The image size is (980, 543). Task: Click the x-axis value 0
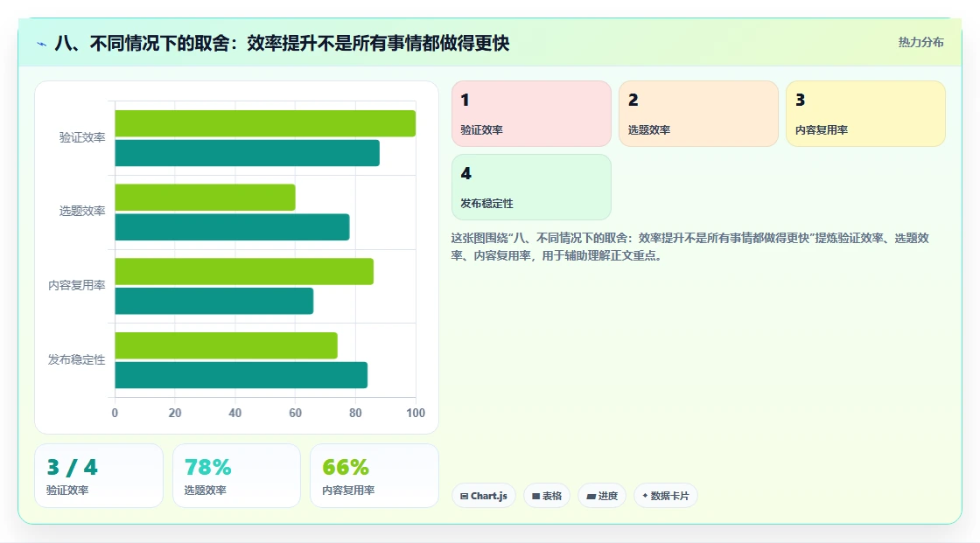(x=115, y=413)
